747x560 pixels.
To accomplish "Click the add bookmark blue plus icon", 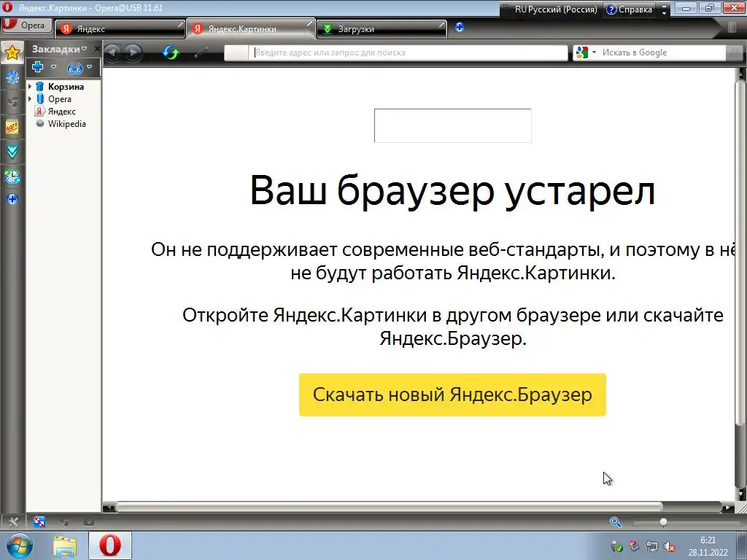I will click(x=38, y=67).
